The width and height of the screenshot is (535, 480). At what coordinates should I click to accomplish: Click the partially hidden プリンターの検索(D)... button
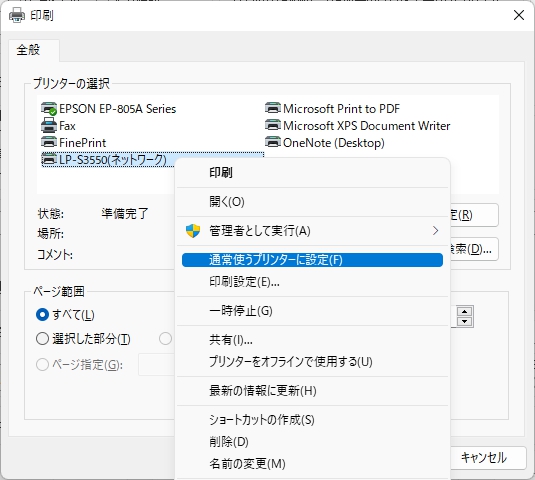click(474, 249)
